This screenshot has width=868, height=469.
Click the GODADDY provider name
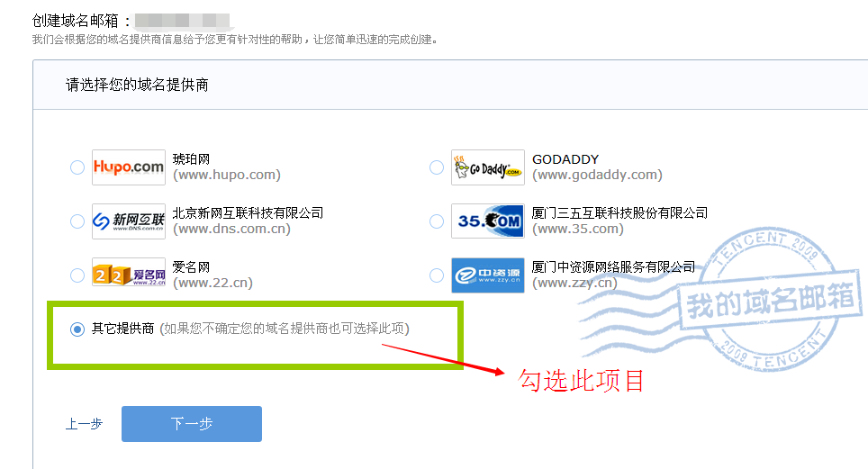point(565,159)
